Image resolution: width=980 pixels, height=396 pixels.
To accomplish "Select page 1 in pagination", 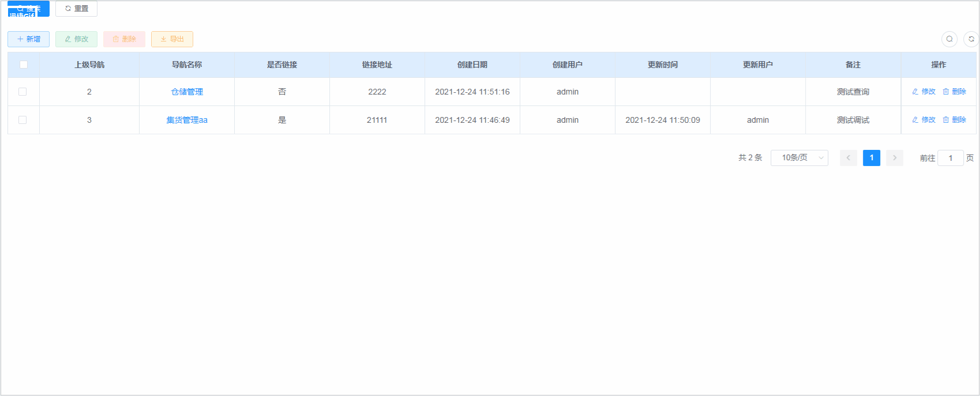I will (x=872, y=158).
